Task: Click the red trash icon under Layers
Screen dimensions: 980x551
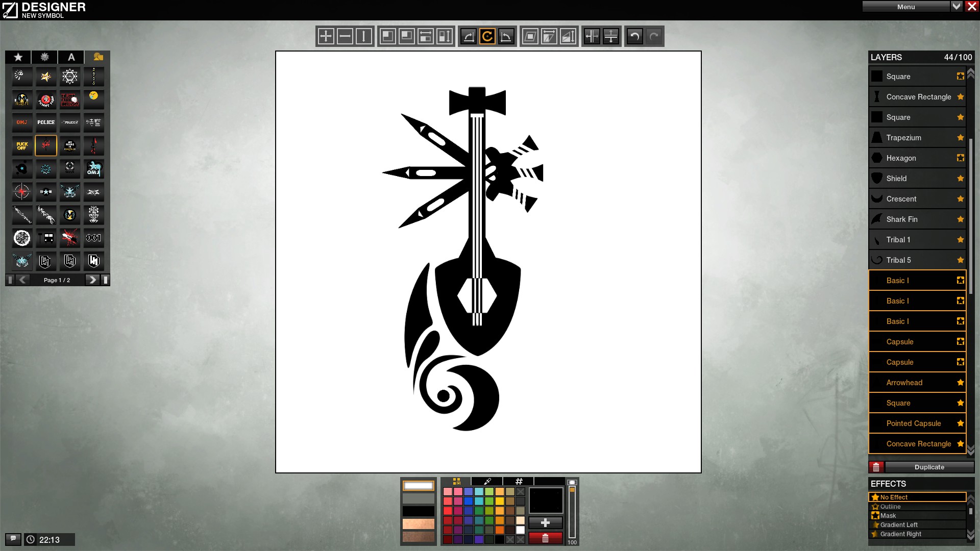Action: 876,467
